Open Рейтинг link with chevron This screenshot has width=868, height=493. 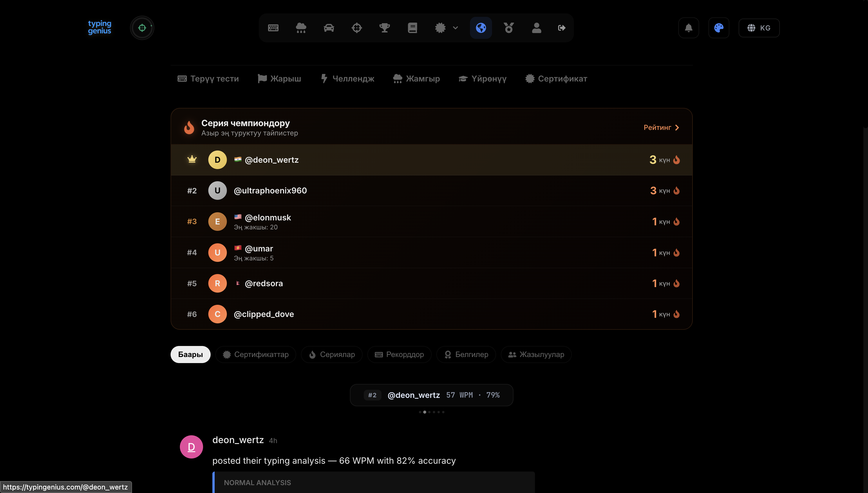pyautogui.click(x=661, y=128)
